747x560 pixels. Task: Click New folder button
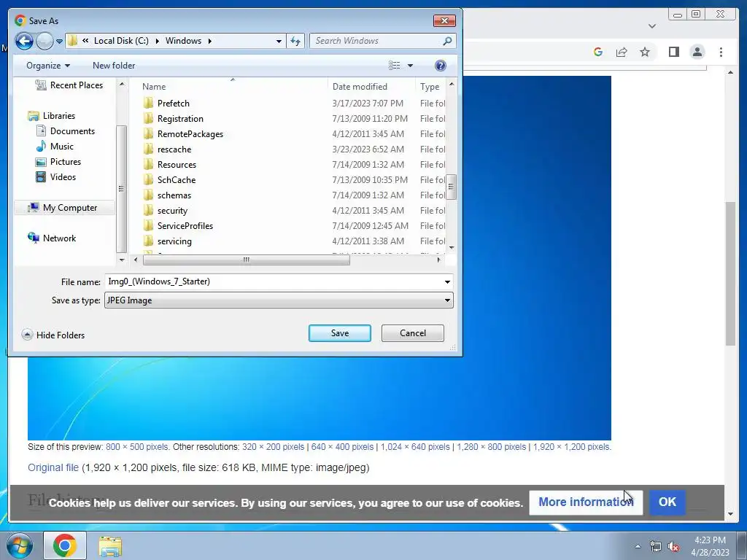pyautogui.click(x=113, y=66)
